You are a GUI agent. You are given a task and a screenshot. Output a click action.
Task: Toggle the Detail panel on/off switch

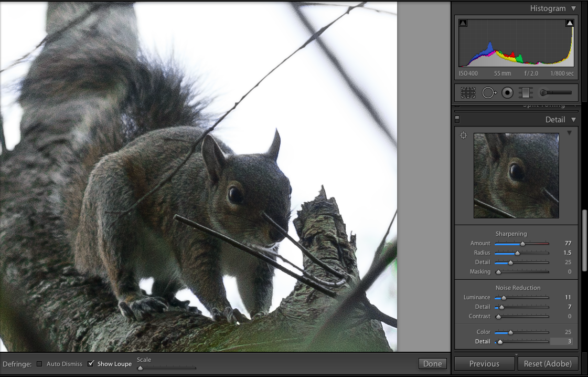click(x=457, y=119)
